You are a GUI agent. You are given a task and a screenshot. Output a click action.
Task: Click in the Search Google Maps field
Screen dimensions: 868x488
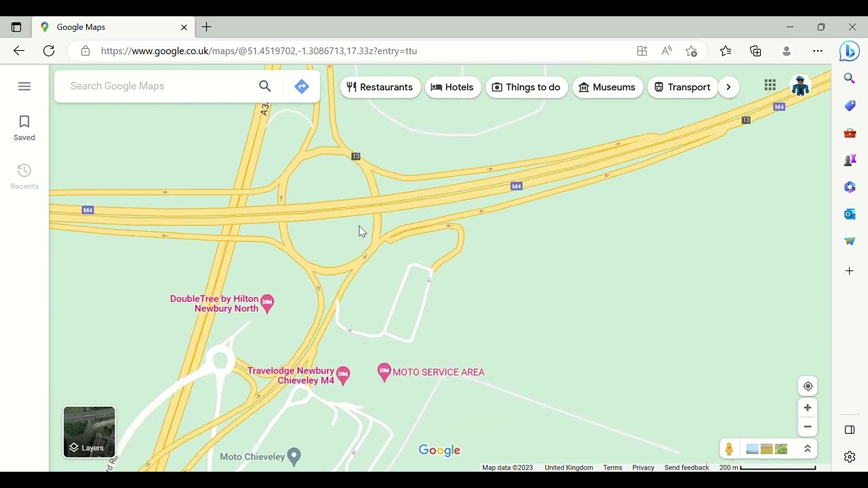[159, 86]
